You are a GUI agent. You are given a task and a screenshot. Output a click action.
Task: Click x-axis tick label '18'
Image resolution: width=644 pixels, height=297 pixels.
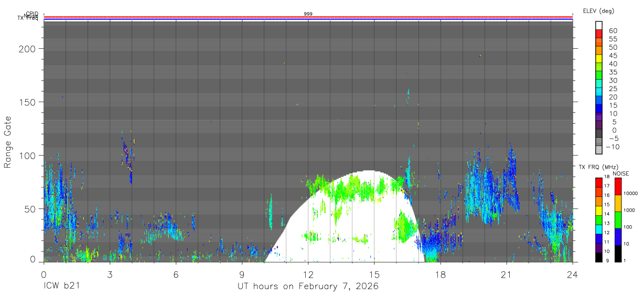[441, 274]
